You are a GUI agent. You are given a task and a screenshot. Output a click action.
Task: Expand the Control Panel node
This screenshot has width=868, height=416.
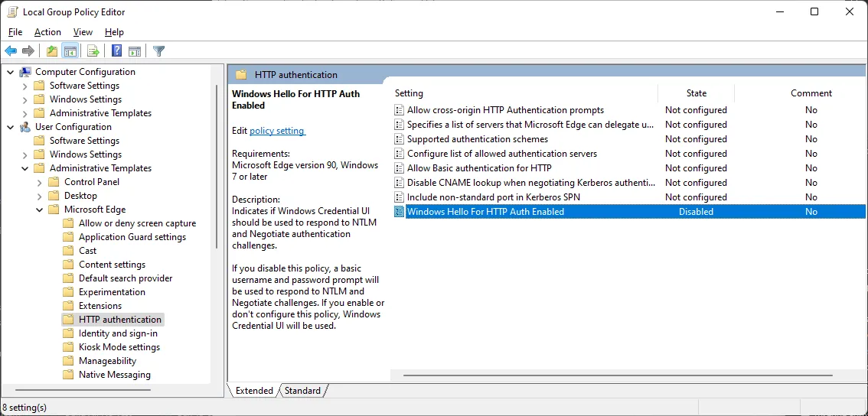click(x=39, y=182)
